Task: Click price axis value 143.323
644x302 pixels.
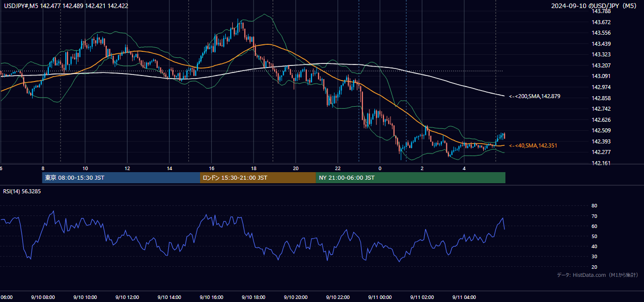Action: [602, 54]
